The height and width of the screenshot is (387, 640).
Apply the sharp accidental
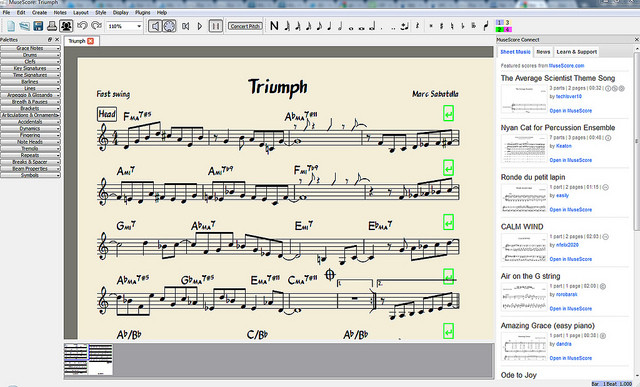coord(442,26)
